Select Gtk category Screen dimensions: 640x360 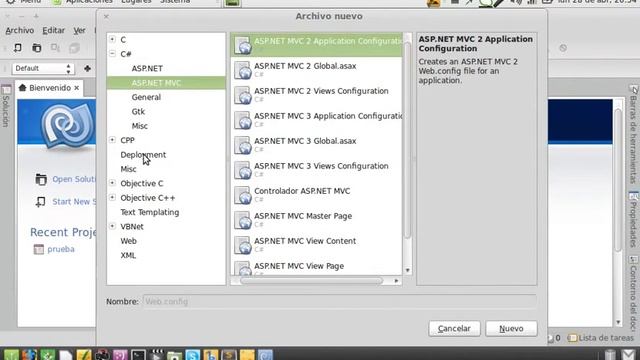(x=138, y=111)
